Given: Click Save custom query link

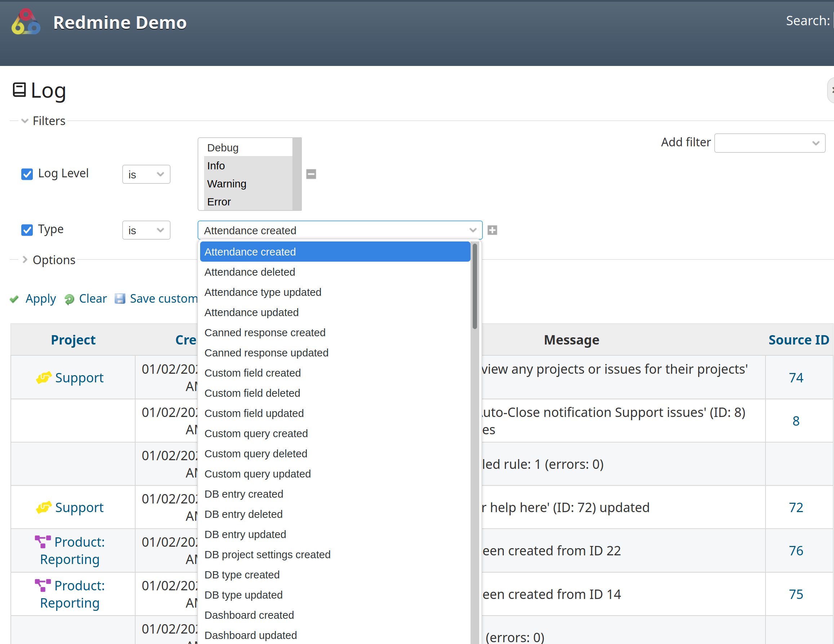Looking at the screenshot, I should pos(164,298).
